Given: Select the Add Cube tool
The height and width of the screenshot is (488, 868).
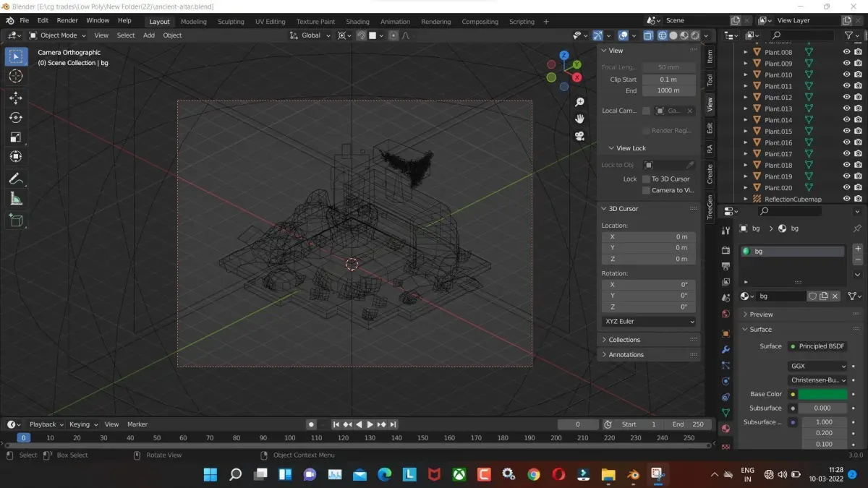Looking at the screenshot, I should tap(16, 221).
